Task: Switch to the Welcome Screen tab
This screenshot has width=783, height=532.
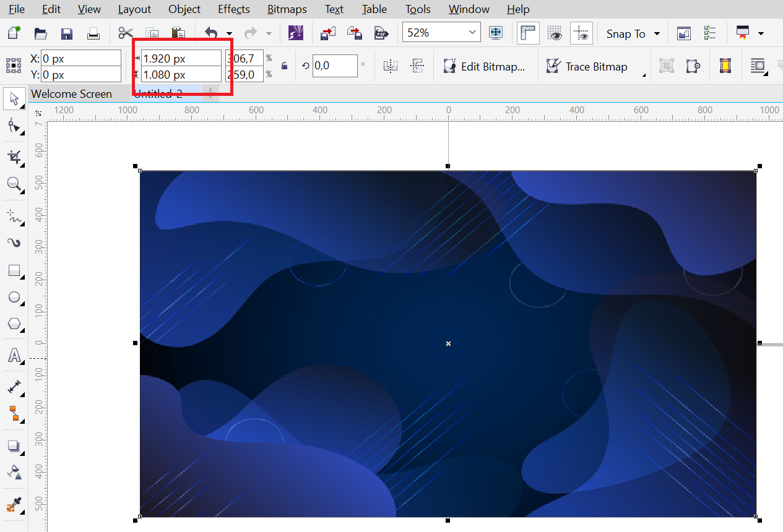Action: tap(71, 93)
